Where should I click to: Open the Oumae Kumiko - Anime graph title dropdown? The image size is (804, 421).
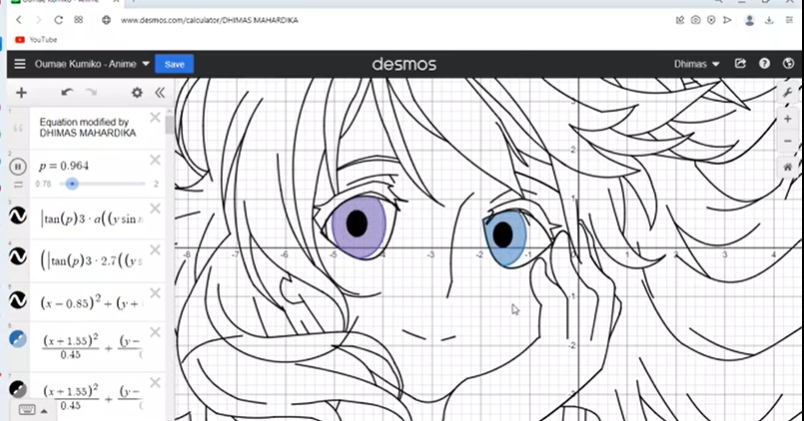tap(92, 64)
